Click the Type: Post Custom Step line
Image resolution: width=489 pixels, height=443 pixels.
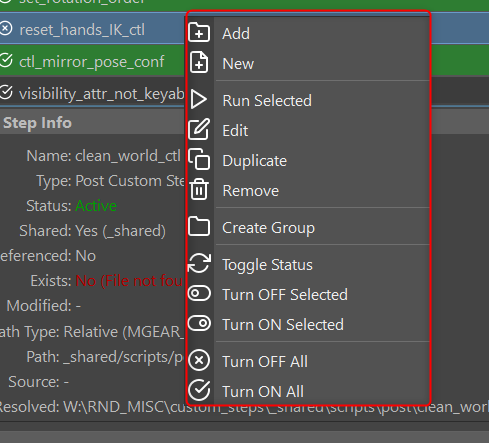[110, 181]
